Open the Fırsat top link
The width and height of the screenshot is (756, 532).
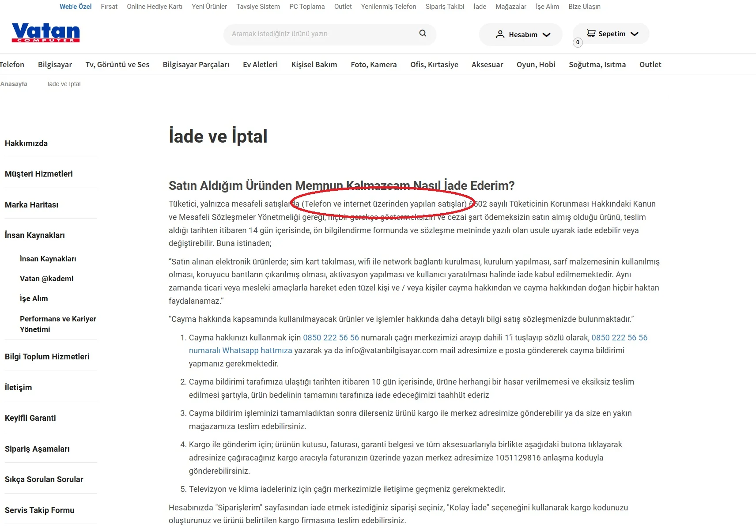pos(109,7)
